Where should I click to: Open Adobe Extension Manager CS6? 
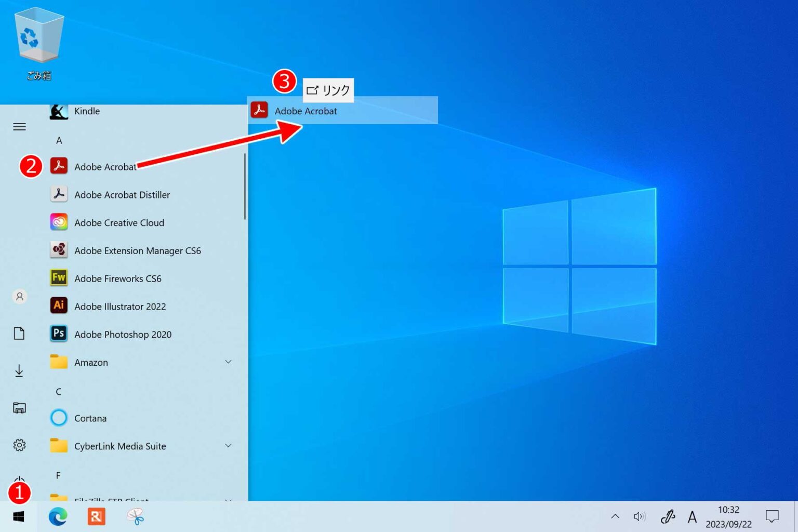coord(138,250)
